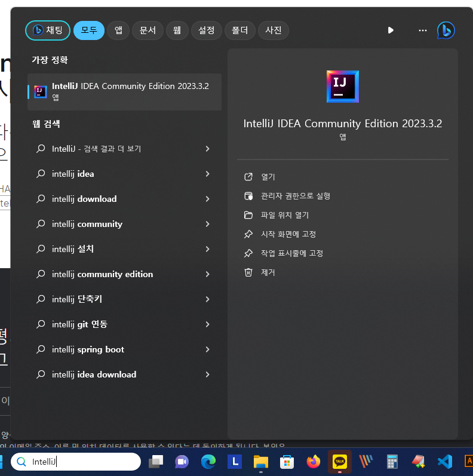Expand chevron for 'intellij idea download' suggestion
This screenshot has width=473, height=476.
pyautogui.click(x=207, y=374)
